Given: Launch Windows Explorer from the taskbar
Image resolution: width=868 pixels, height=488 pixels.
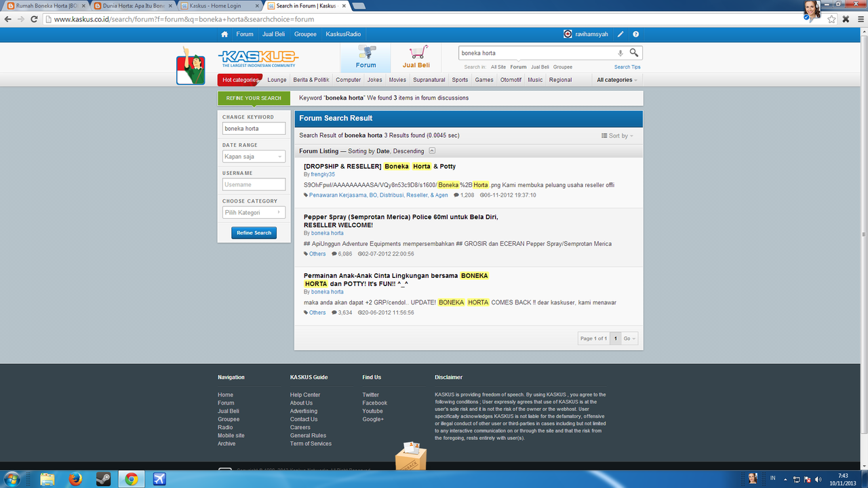Looking at the screenshot, I should 47,479.
